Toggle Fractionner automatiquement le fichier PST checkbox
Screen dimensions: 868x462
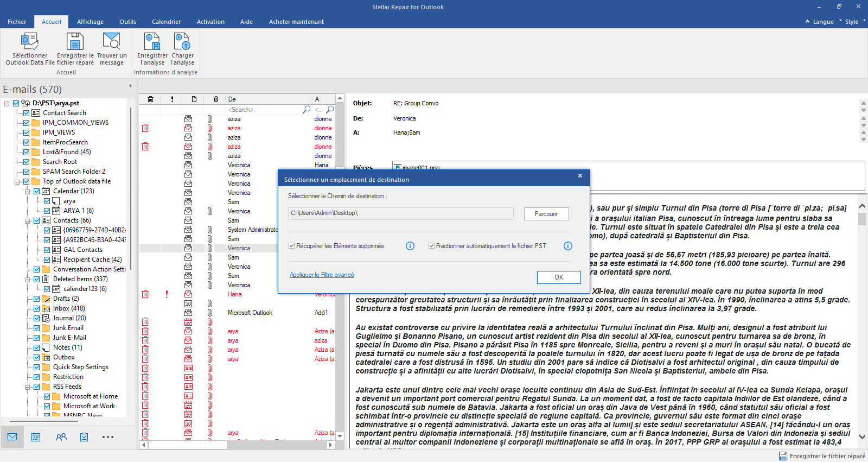pos(431,246)
